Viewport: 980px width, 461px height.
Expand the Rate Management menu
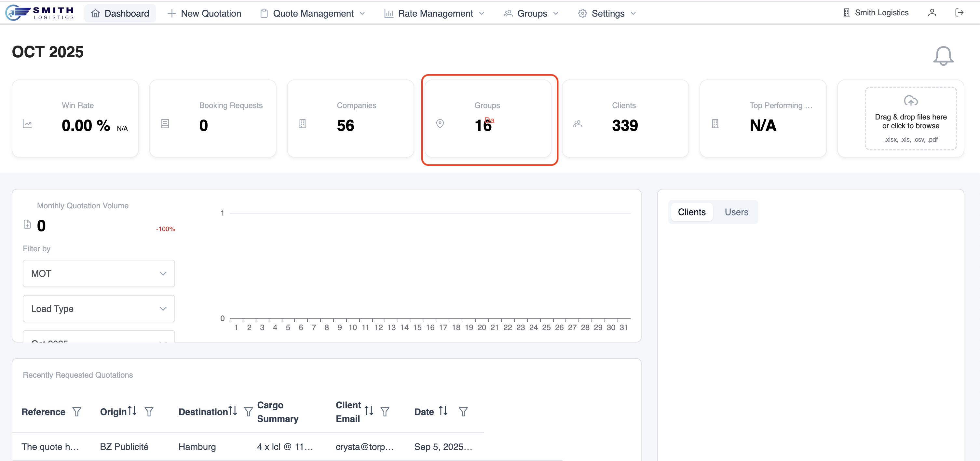pos(434,14)
